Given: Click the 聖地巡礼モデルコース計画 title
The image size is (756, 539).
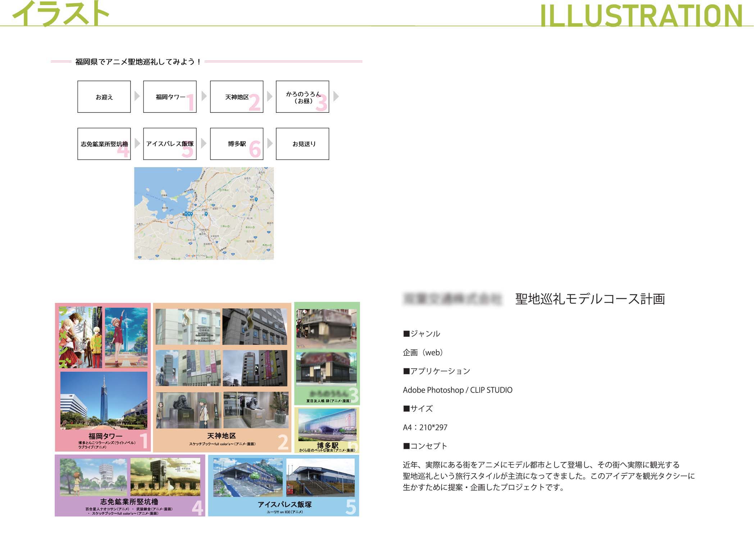Looking at the screenshot, I should click(x=590, y=299).
